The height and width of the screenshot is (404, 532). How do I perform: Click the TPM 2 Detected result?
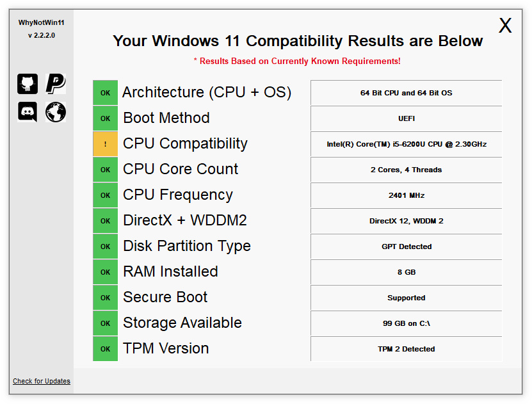click(x=407, y=349)
